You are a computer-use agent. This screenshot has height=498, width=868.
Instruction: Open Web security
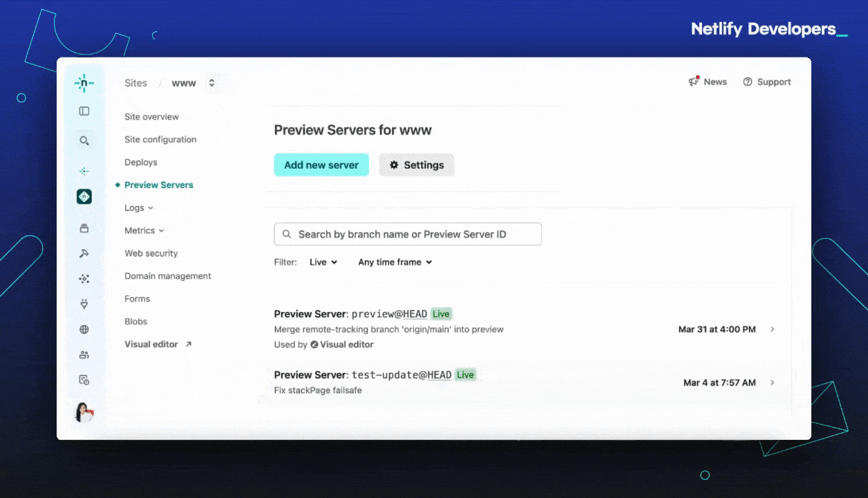pos(151,253)
